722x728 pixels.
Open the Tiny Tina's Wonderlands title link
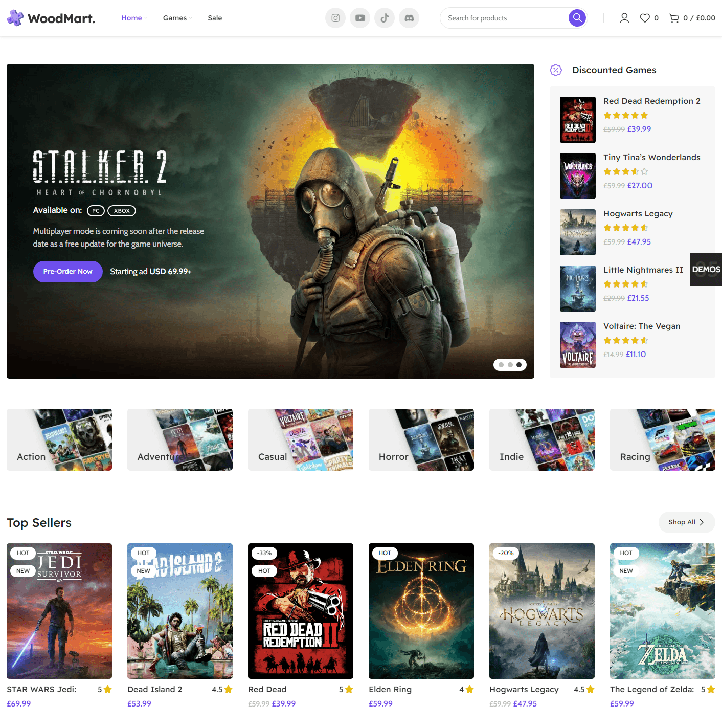[652, 158]
